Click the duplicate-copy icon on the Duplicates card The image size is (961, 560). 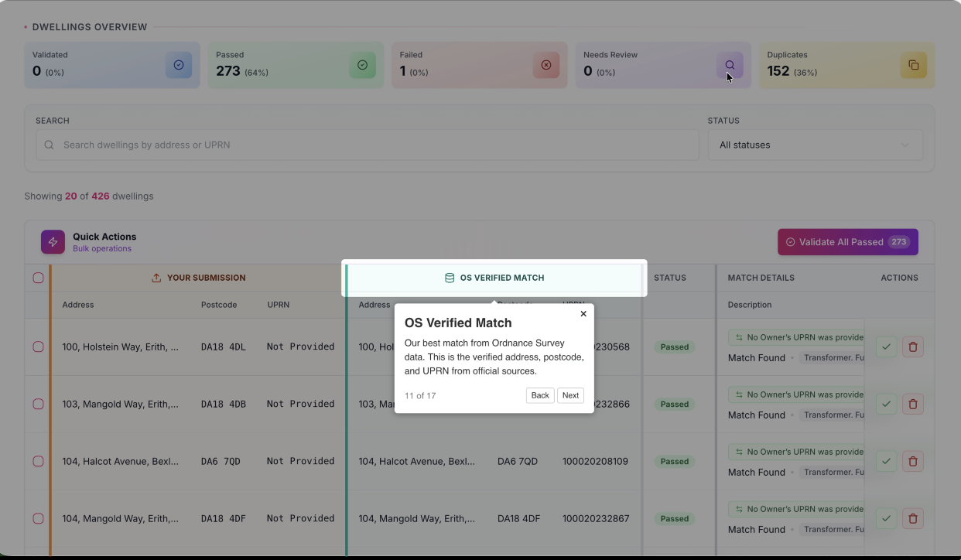(914, 65)
